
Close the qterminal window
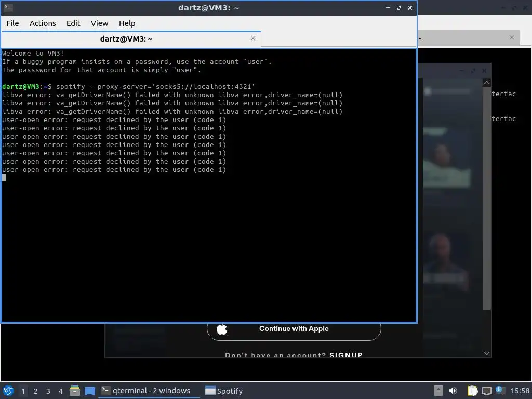tap(409, 7)
